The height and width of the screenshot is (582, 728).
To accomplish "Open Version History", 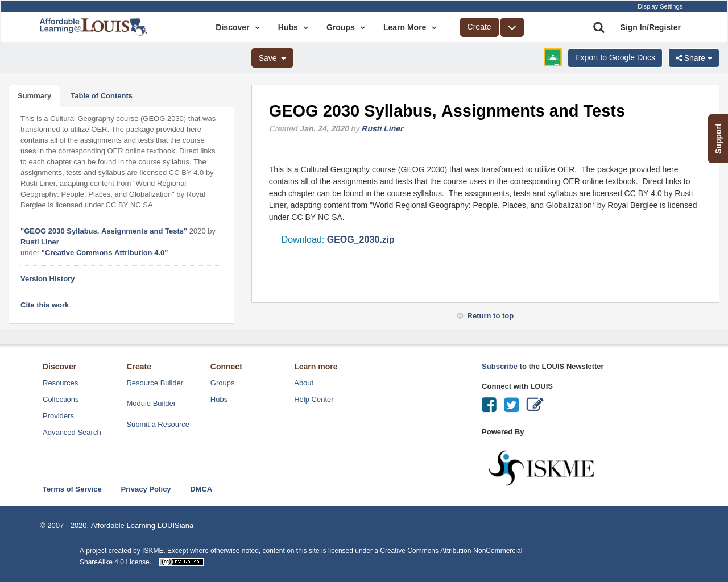I will click(47, 279).
